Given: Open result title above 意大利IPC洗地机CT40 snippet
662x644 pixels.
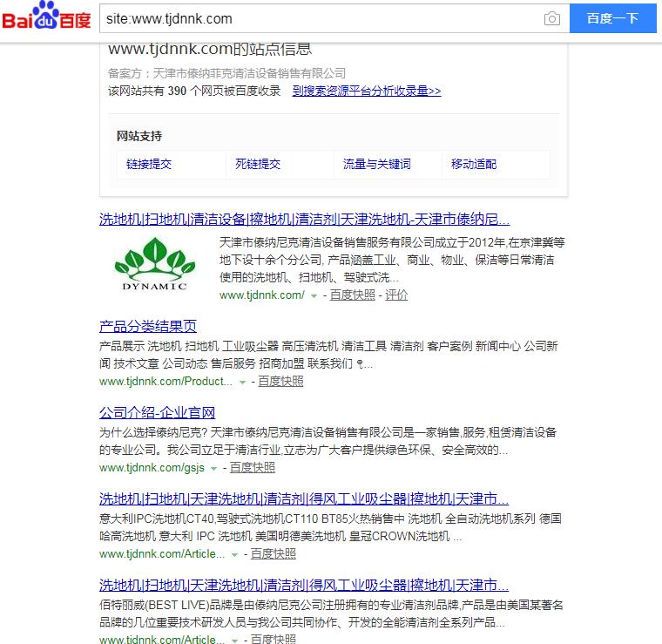Looking at the screenshot, I should (x=304, y=499).
